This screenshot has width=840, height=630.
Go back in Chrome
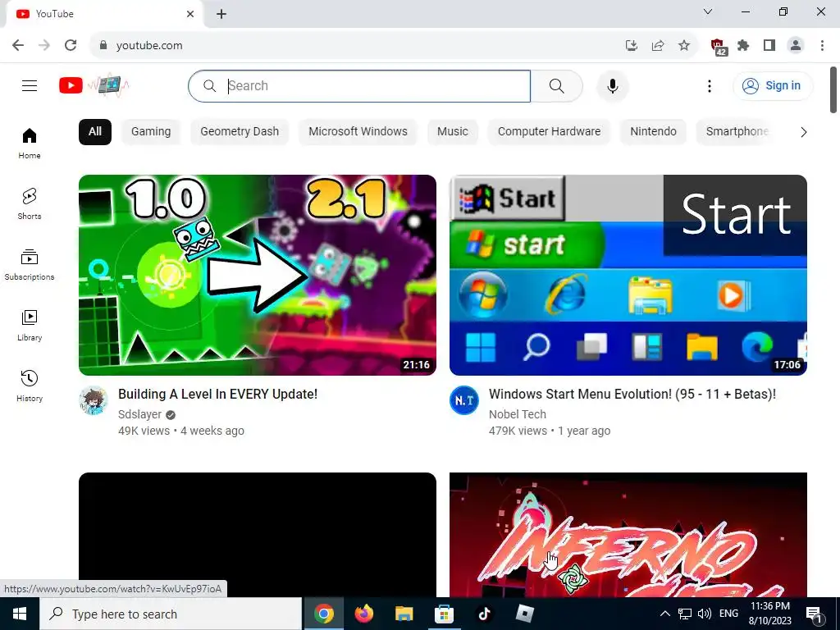tap(18, 46)
